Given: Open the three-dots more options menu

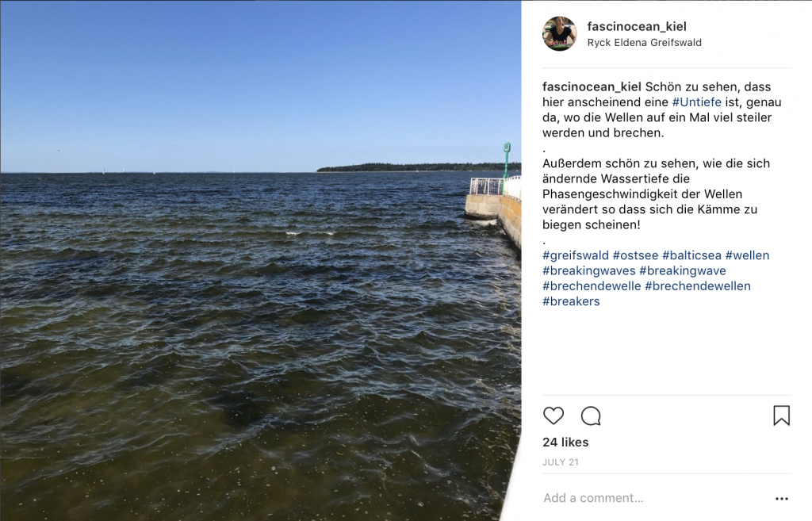Looking at the screenshot, I should click(781, 499).
